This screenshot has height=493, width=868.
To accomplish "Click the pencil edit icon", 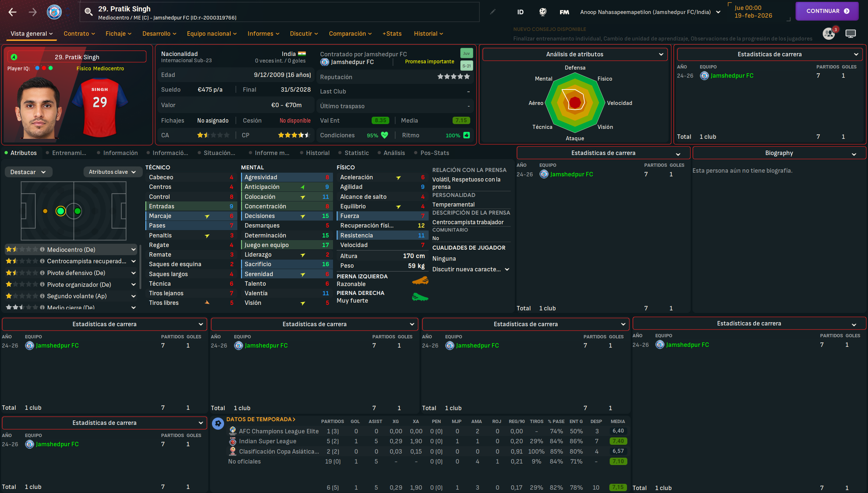I will click(x=493, y=12).
